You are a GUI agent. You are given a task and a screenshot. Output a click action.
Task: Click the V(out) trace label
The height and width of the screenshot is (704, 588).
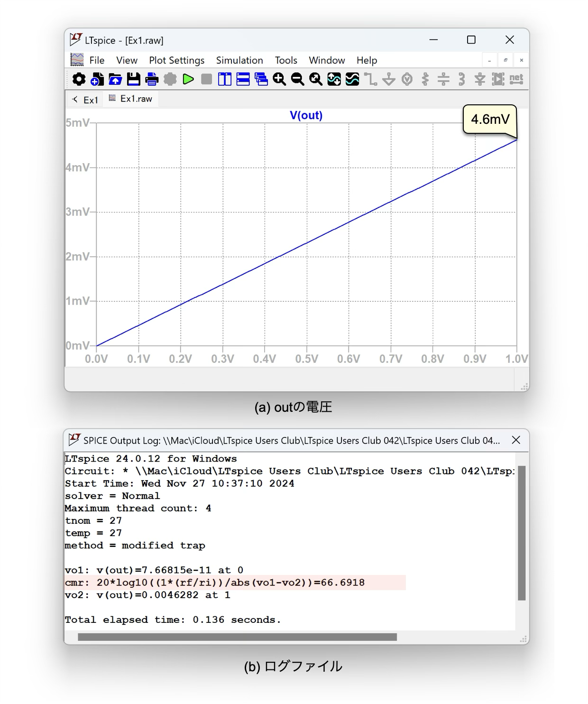click(x=306, y=115)
